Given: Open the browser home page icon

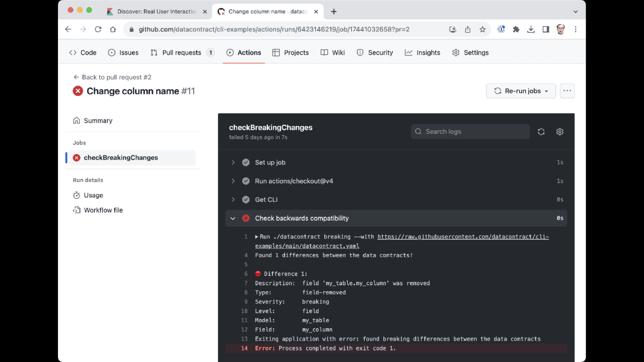Looking at the screenshot, I should click(113, 29).
